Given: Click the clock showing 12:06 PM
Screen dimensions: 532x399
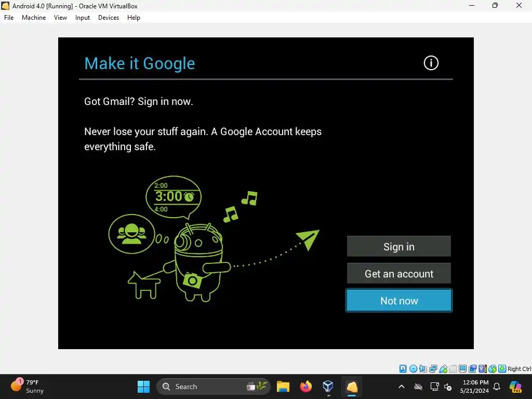Looking at the screenshot, I should pyautogui.click(x=475, y=387).
